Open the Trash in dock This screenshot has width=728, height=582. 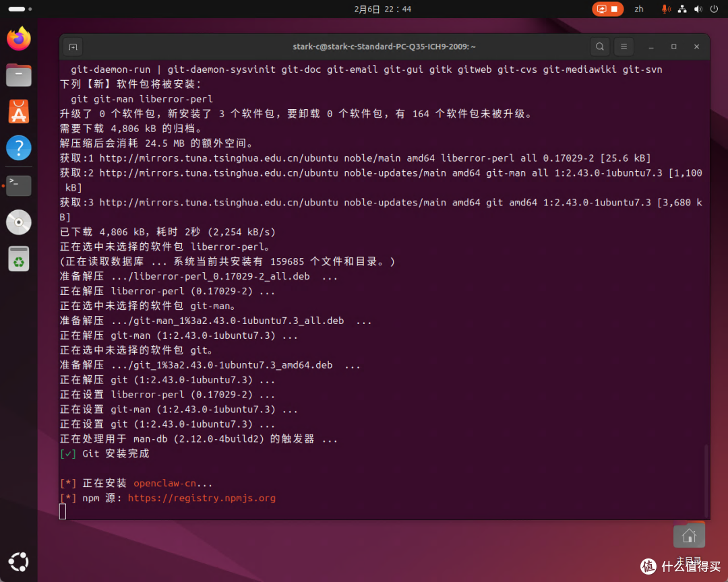click(19, 259)
